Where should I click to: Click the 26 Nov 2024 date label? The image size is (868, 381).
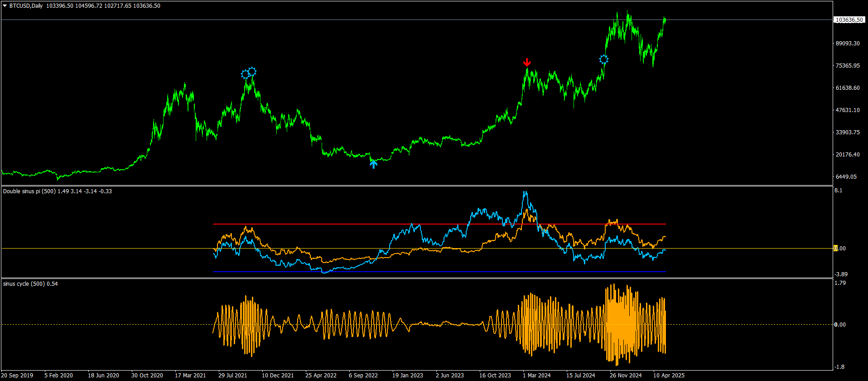626,376
